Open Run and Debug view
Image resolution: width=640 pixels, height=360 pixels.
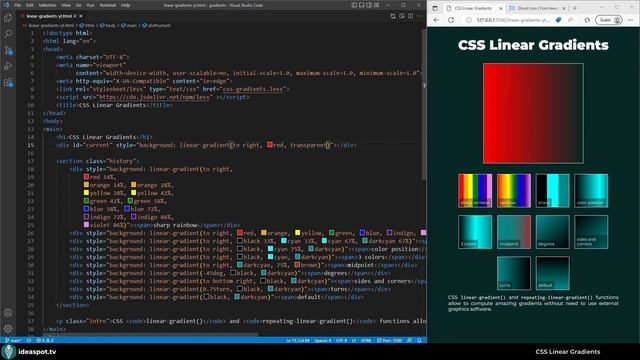pos(8,66)
